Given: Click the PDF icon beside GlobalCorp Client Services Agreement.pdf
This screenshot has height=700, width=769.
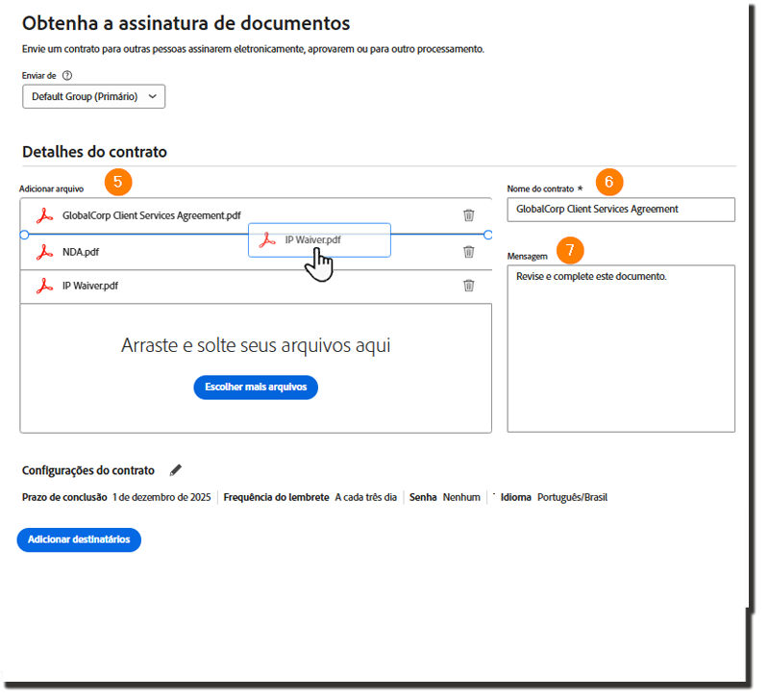Looking at the screenshot, I should [43, 216].
